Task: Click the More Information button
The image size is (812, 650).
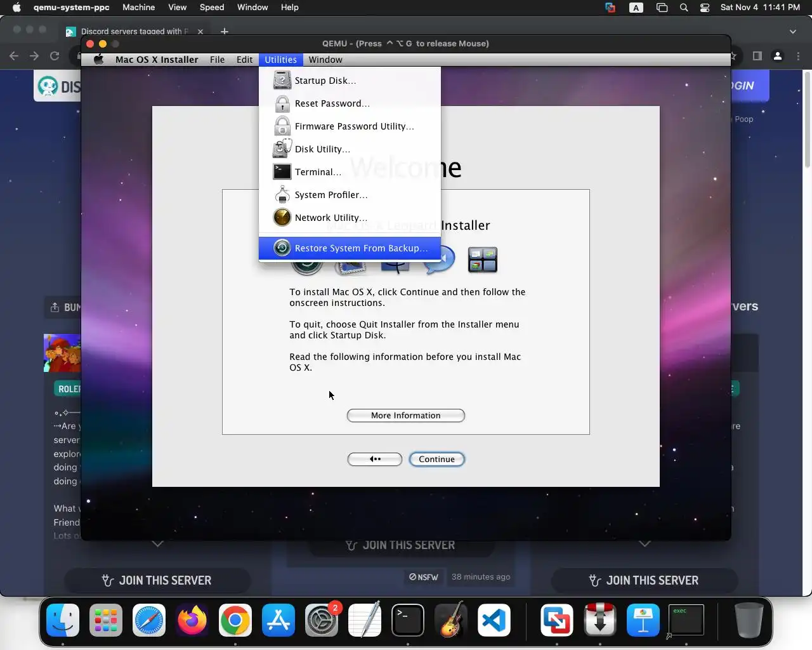Action: tap(405, 415)
